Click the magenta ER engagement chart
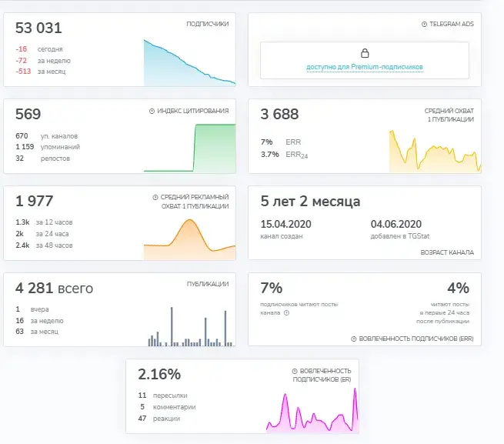This screenshot has height=444, width=504. [x=312, y=410]
